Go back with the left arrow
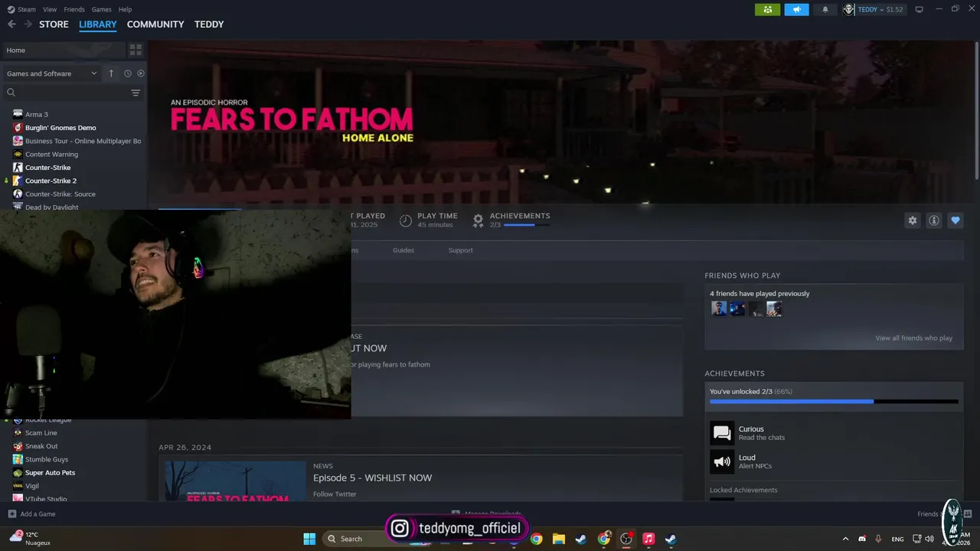The image size is (980, 551). [11, 24]
